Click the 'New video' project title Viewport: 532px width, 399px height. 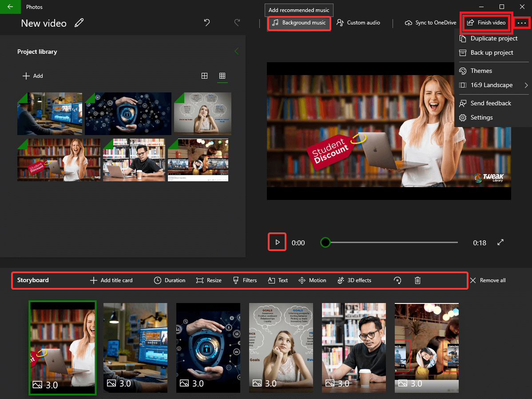tap(44, 23)
